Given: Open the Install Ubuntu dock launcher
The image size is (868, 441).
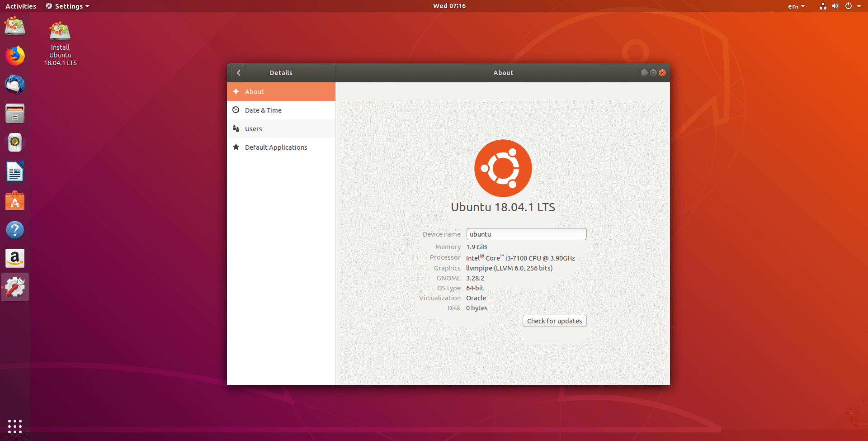Looking at the screenshot, I should (15, 26).
